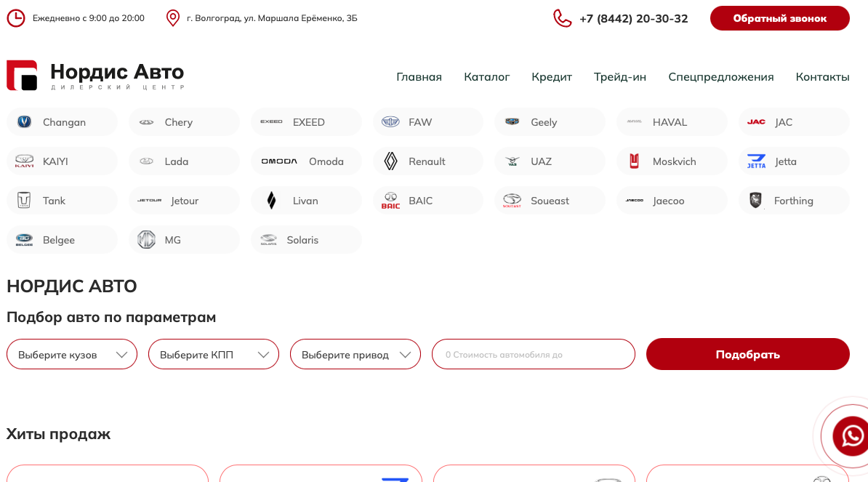Click the KAIYI brand logo icon
Screen dimensions: 868x482
click(25, 161)
